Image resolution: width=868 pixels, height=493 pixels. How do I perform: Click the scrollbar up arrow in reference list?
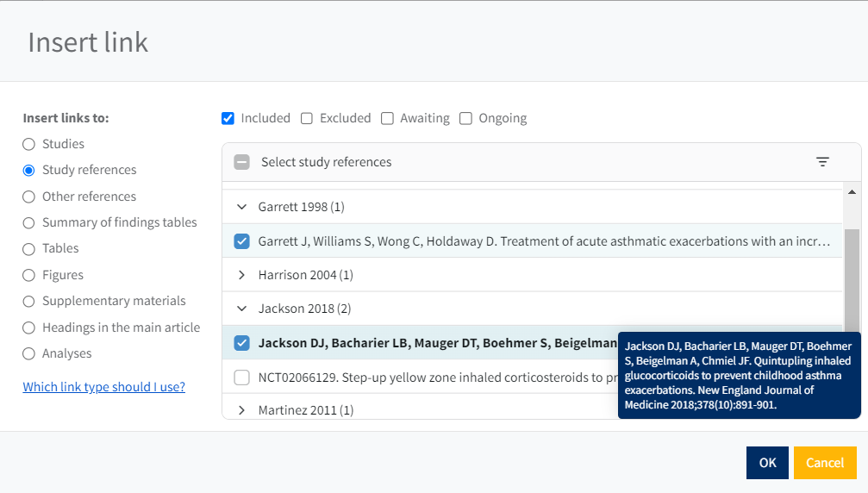(852, 192)
